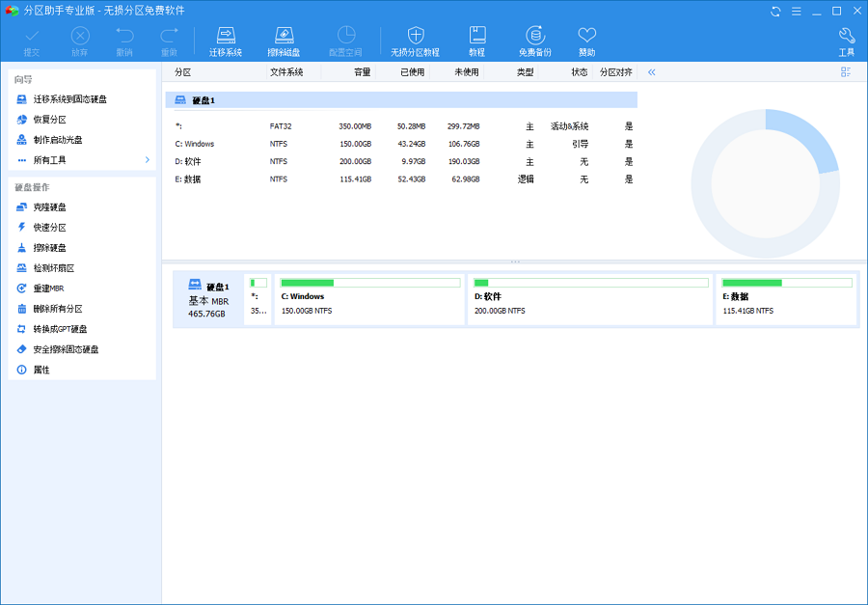
Task: Click the 赞助 heart icon
Action: pos(586,41)
